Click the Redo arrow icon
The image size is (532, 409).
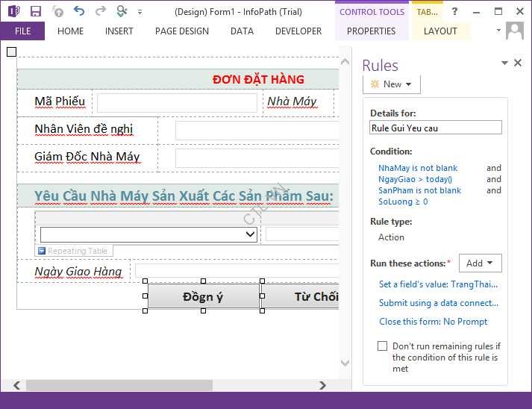(x=100, y=11)
